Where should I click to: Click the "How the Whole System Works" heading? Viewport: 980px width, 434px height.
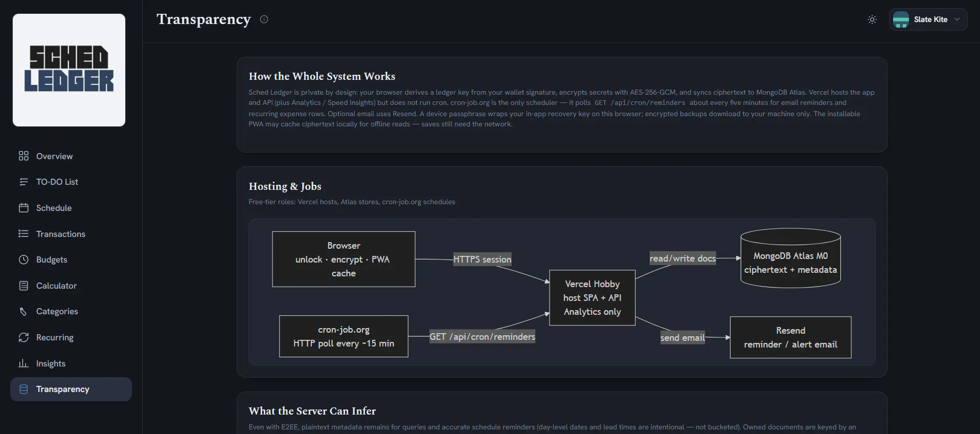click(322, 76)
